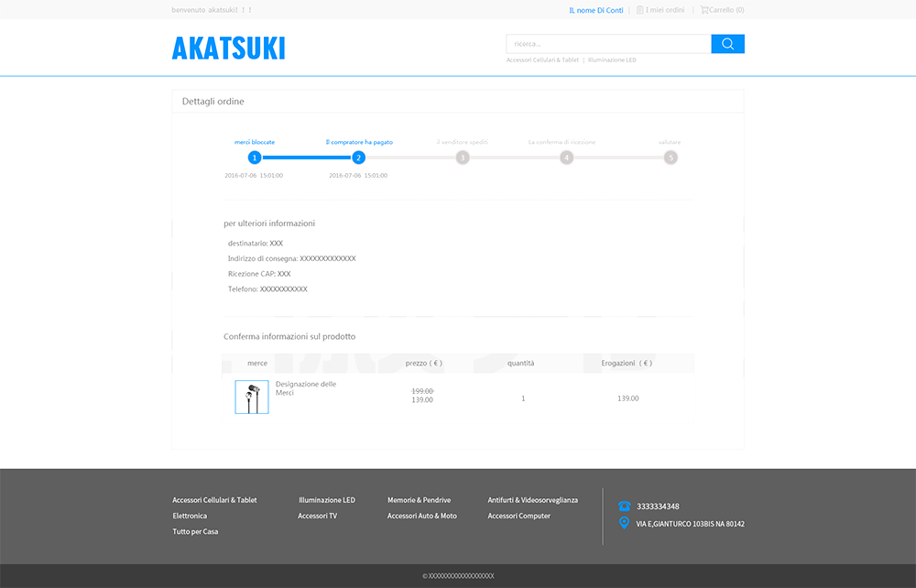Click the AKATSUKI logo

pyautogui.click(x=228, y=49)
